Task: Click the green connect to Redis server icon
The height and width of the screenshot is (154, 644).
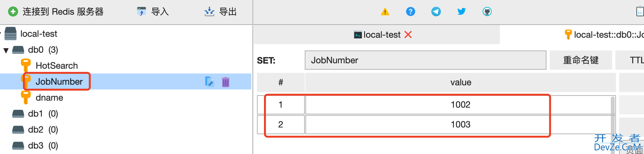Action: pos(13,12)
